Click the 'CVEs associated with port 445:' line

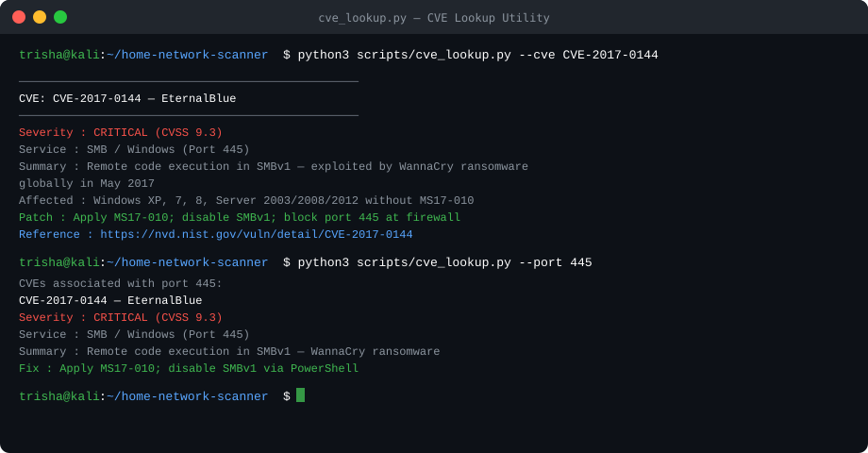pyautogui.click(x=120, y=283)
